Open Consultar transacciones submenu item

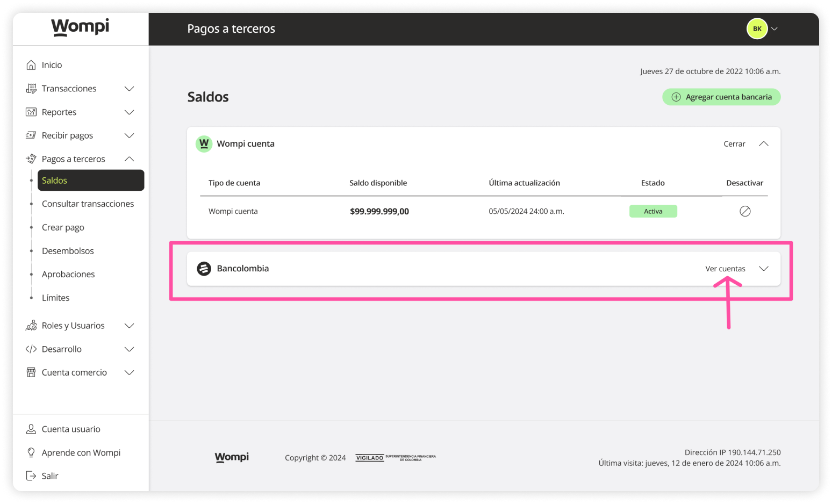point(88,204)
